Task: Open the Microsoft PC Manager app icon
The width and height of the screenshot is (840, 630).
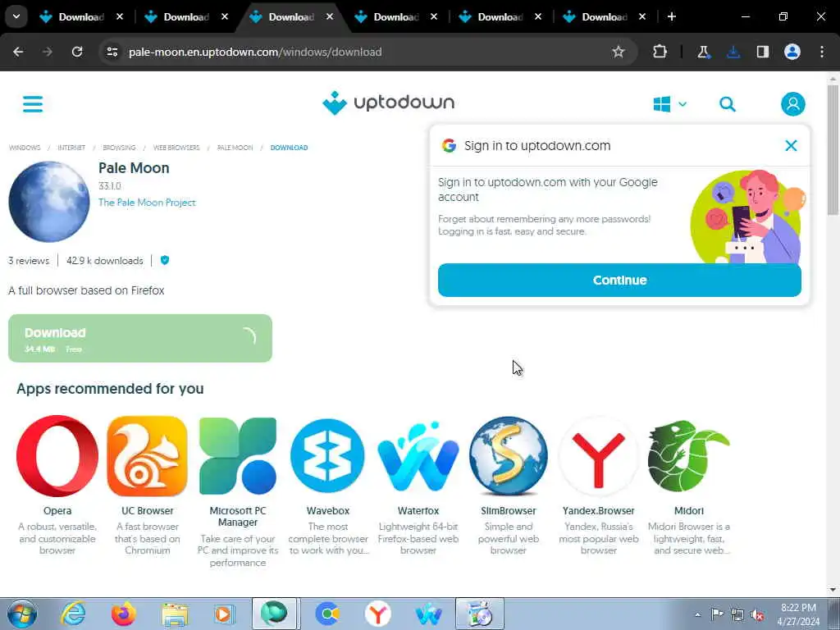Action: tap(238, 456)
